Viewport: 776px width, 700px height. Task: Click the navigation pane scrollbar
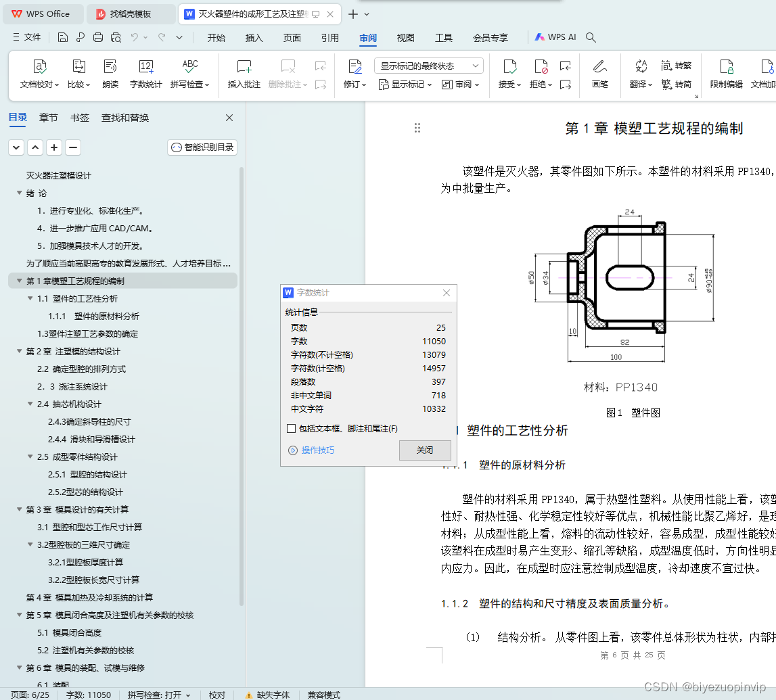coord(242,386)
